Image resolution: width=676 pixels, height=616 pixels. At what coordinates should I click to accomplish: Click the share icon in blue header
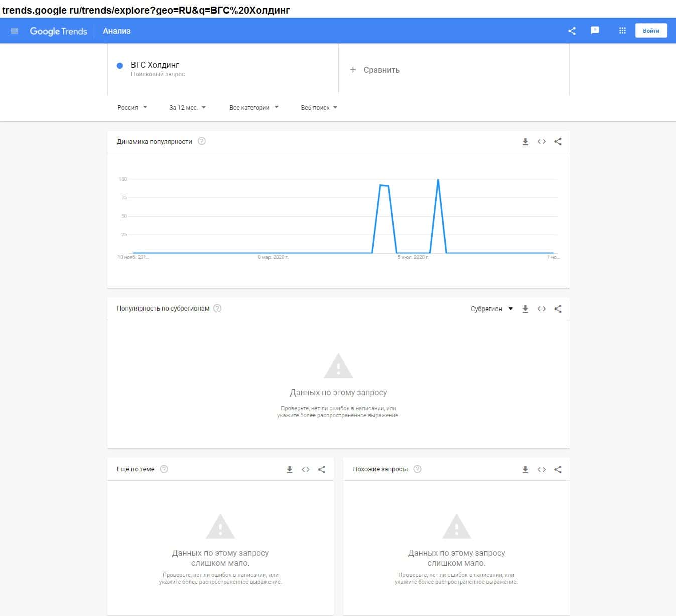point(572,31)
